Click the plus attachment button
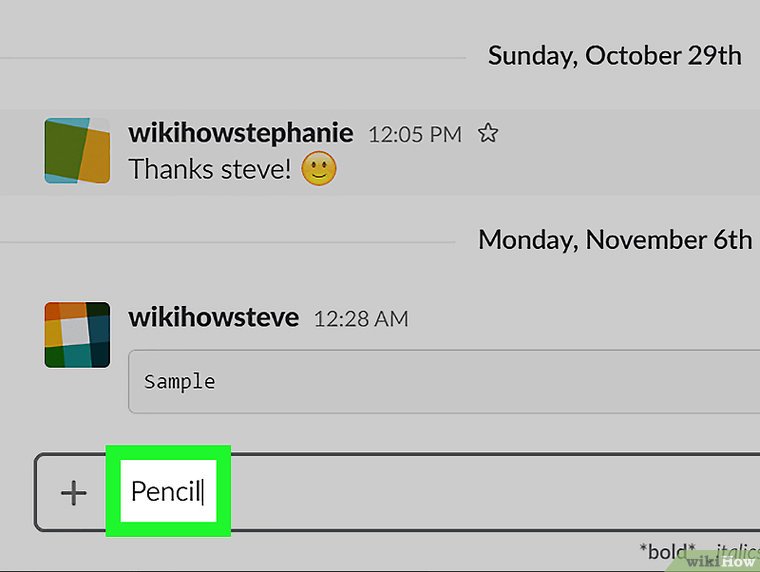The height and width of the screenshot is (572, 760). pyautogui.click(x=73, y=492)
